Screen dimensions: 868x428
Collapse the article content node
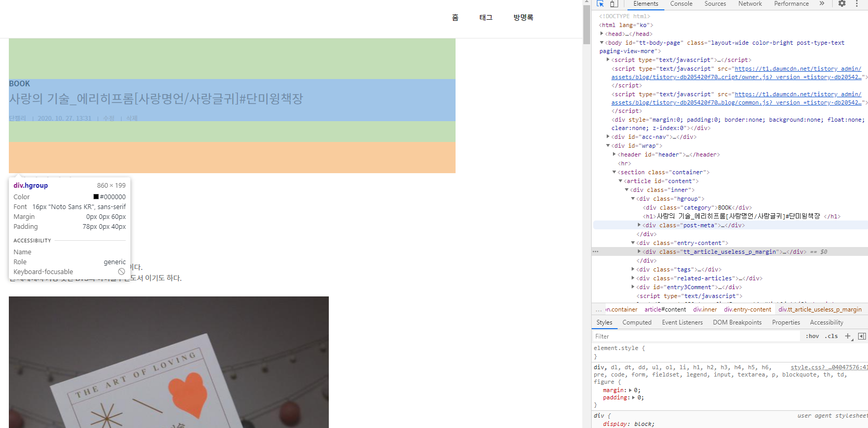point(621,181)
